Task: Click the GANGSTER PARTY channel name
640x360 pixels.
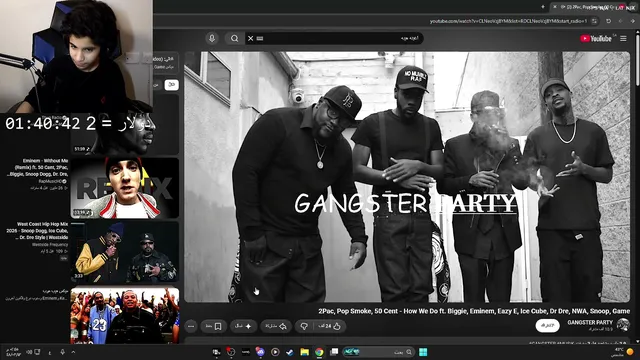Action: tap(590, 322)
